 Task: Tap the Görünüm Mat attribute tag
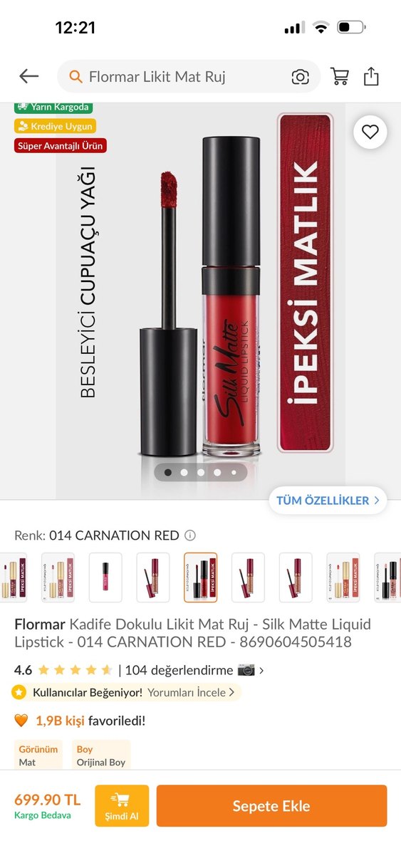[38, 755]
